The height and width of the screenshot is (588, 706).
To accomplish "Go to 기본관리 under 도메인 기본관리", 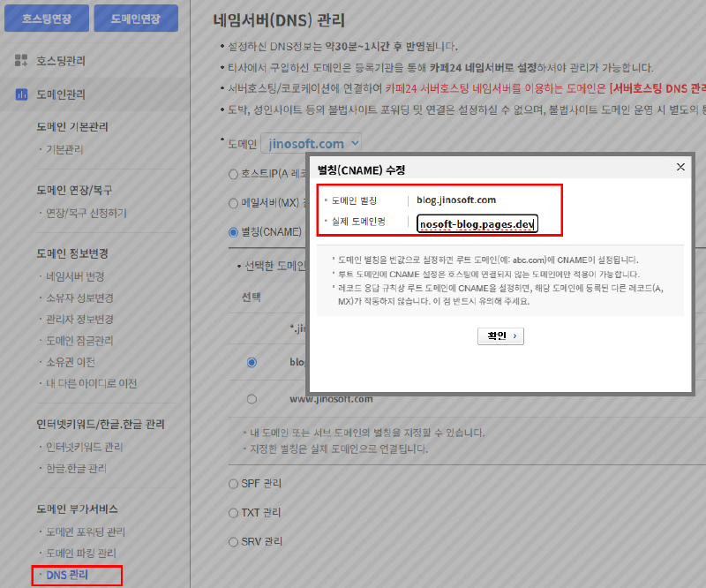I will coord(64,149).
